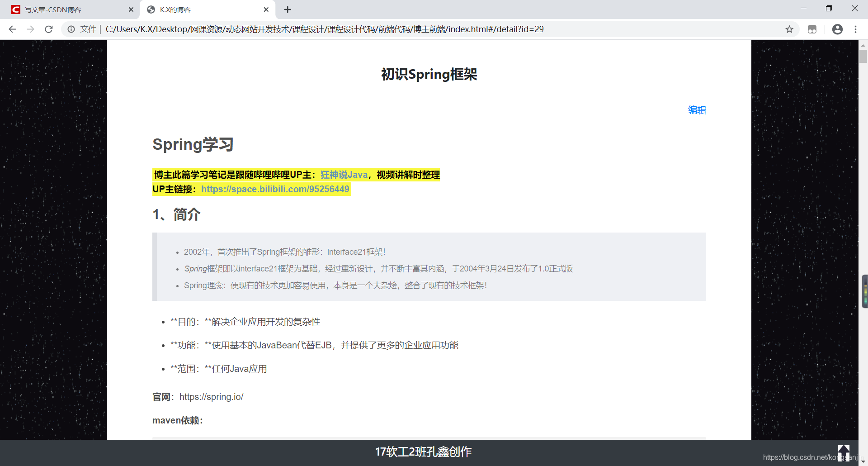Click the article title 初识Spring框架
This screenshot has width=868, height=466.
point(429,74)
